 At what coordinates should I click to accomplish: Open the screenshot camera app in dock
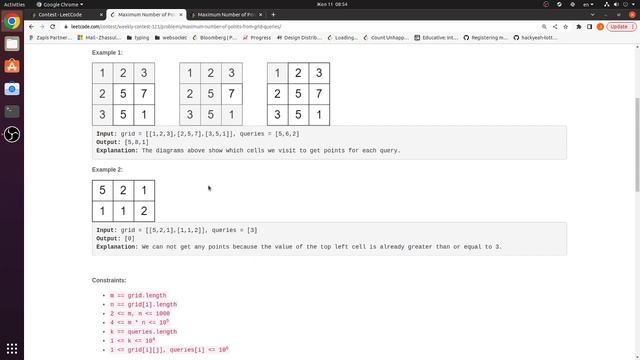[x=12, y=89]
